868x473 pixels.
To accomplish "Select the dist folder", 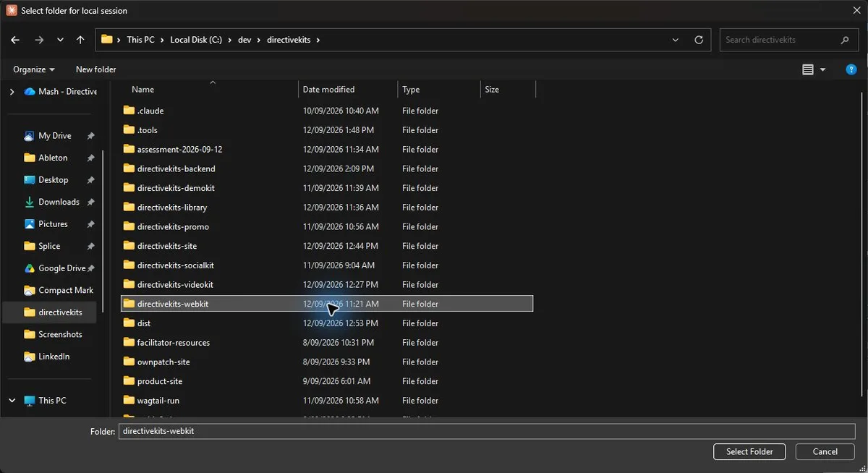I will (x=143, y=323).
